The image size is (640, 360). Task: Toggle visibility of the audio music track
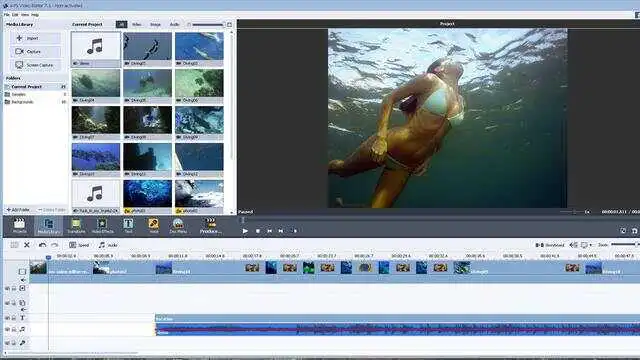point(7,329)
